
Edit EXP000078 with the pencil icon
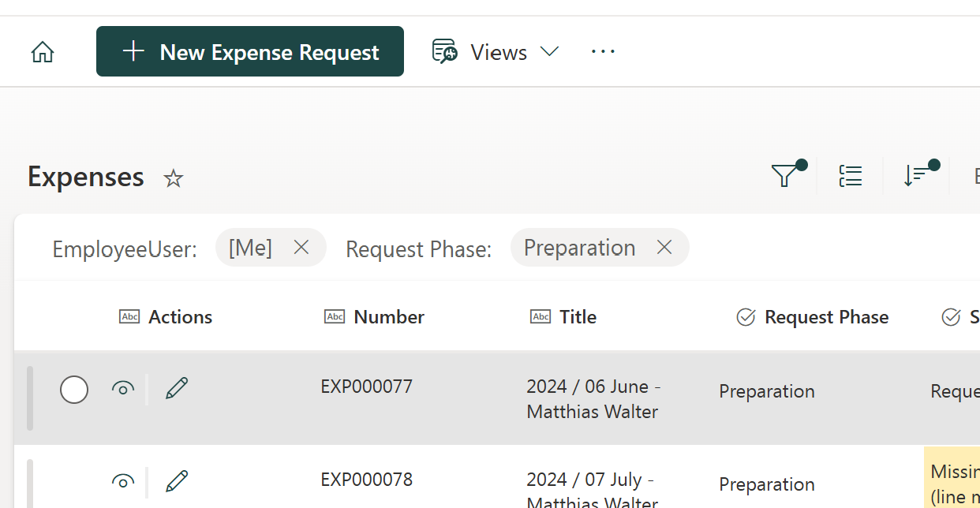177,480
